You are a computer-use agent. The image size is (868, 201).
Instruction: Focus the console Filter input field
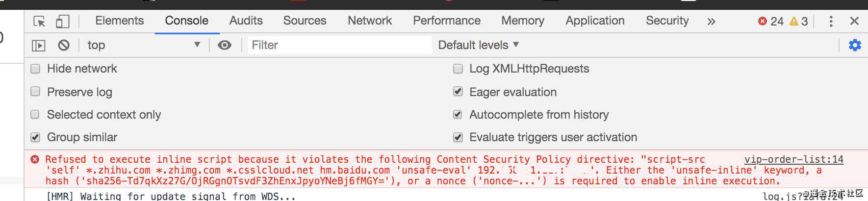tap(339, 45)
